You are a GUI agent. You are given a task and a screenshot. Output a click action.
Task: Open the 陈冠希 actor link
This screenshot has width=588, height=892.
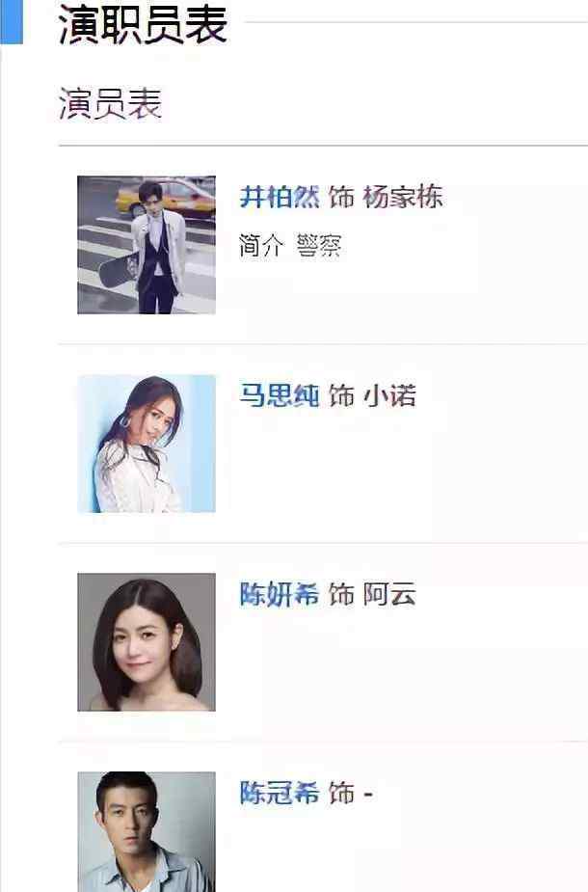(x=280, y=793)
